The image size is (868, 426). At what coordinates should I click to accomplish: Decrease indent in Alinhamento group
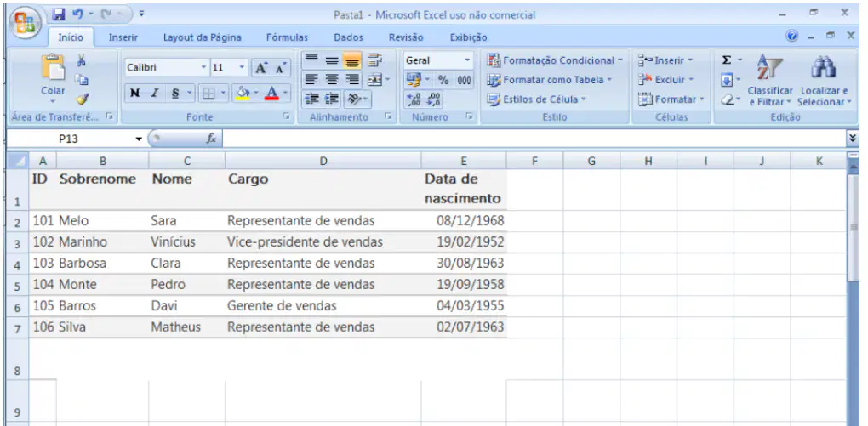[311, 99]
